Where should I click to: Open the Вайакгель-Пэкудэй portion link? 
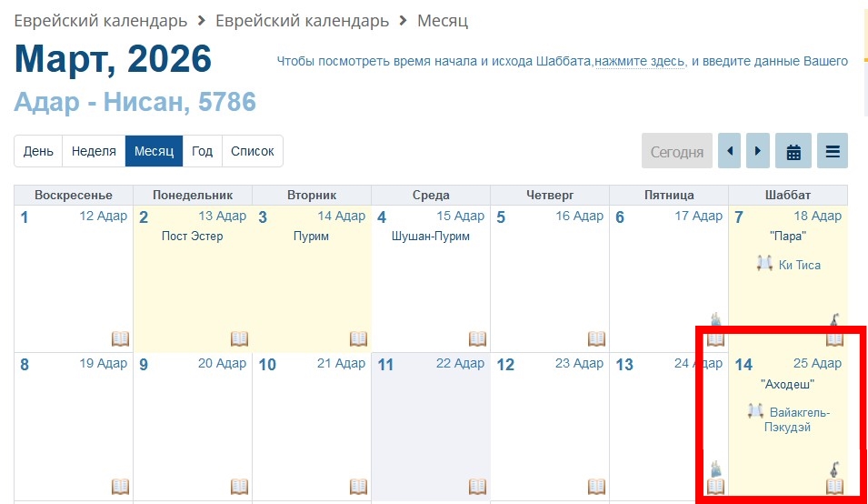pyautogui.click(x=799, y=419)
